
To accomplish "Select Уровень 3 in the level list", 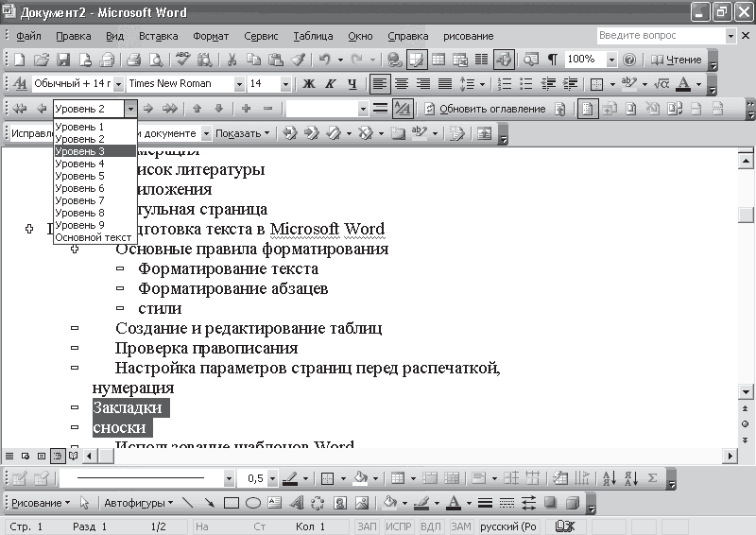I will (94, 151).
